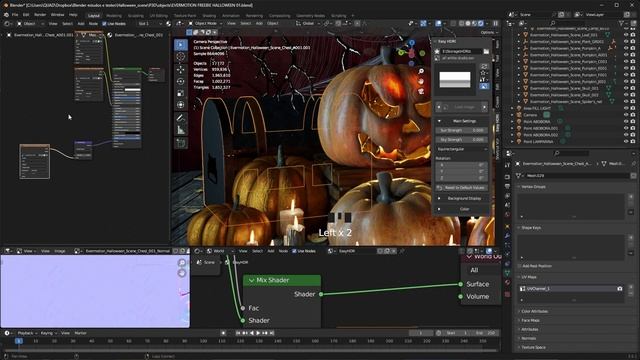Activate the Scale tool in viewport toolbar
Image resolution: width=640 pixels, height=360 pixels.
pos(181,93)
